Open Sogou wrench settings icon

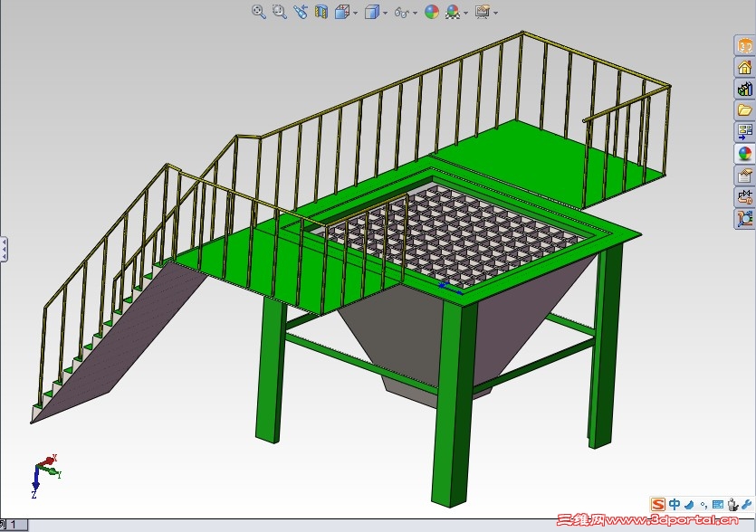(747, 505)
